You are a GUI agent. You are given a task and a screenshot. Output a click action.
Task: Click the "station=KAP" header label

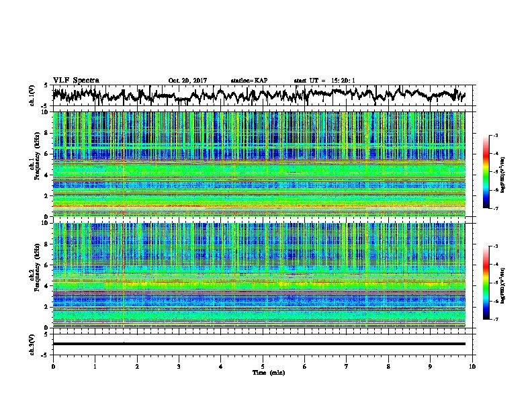249,81
